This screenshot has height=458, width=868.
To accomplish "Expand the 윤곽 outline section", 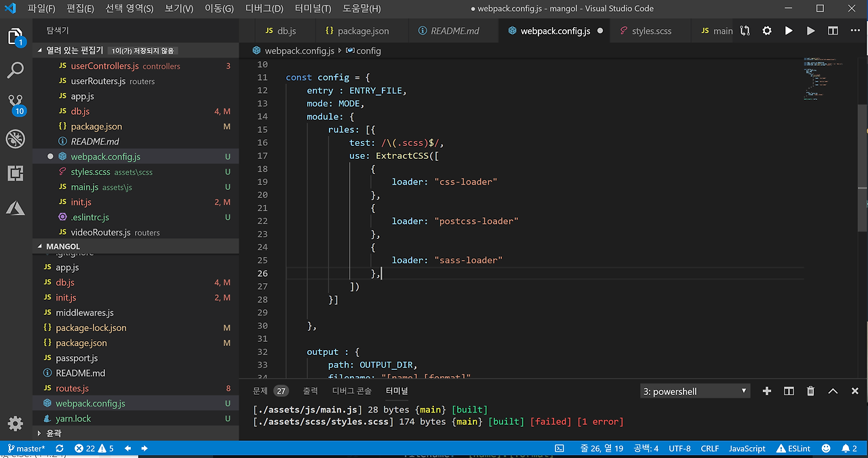I will pos(53,433).
